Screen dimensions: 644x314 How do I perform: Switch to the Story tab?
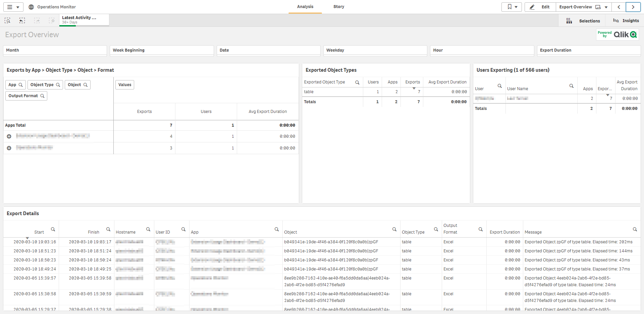click(x=338, y=7)
